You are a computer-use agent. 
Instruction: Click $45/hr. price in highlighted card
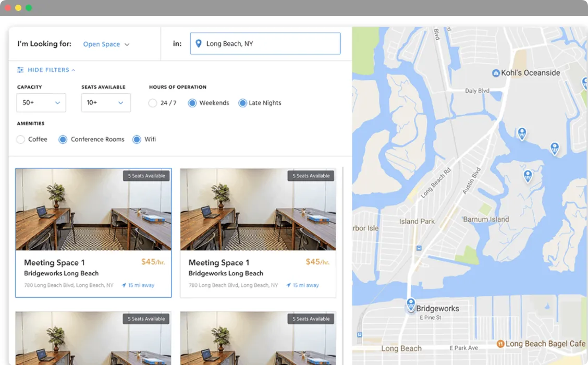pos(153,262)
